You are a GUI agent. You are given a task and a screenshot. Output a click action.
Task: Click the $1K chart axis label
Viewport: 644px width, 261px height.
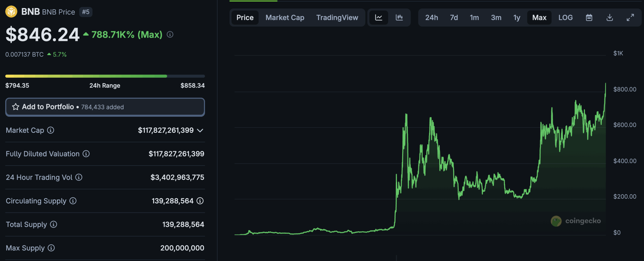pos(618,53)
